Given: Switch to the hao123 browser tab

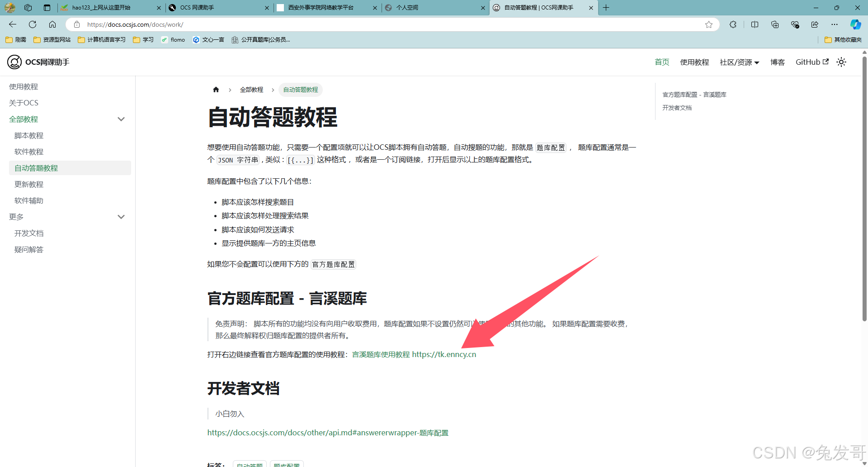Looking at the screenshot, I should point(111,8).
